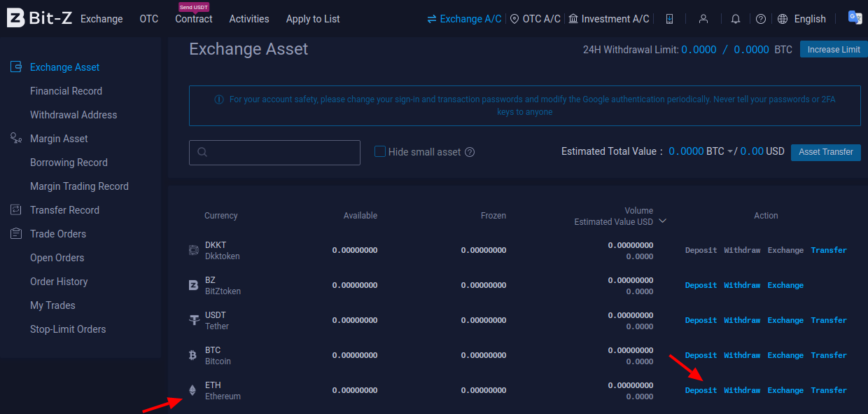Image resolution: width=868 pixels, height=414 pixels.
Task: Withdraw from the USDT row
Action: coord(742,320)
